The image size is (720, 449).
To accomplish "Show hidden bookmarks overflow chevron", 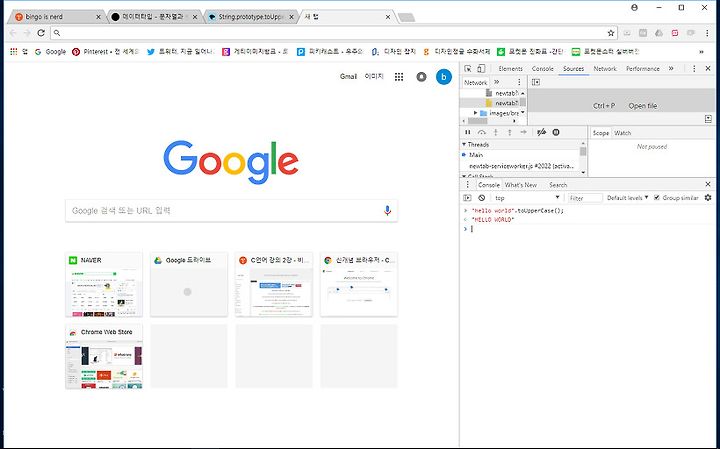I will pyautogui.click(x=701, y=52).
